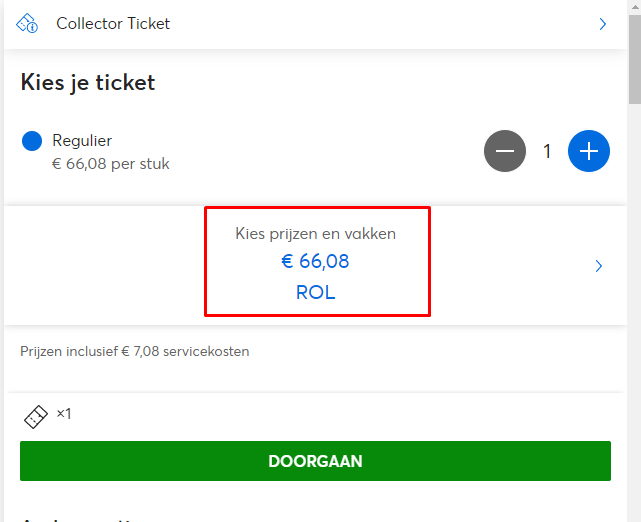641x522 pixels.
Task: Expand Collector Ticket chevron arrow
Action: [602, 24]
